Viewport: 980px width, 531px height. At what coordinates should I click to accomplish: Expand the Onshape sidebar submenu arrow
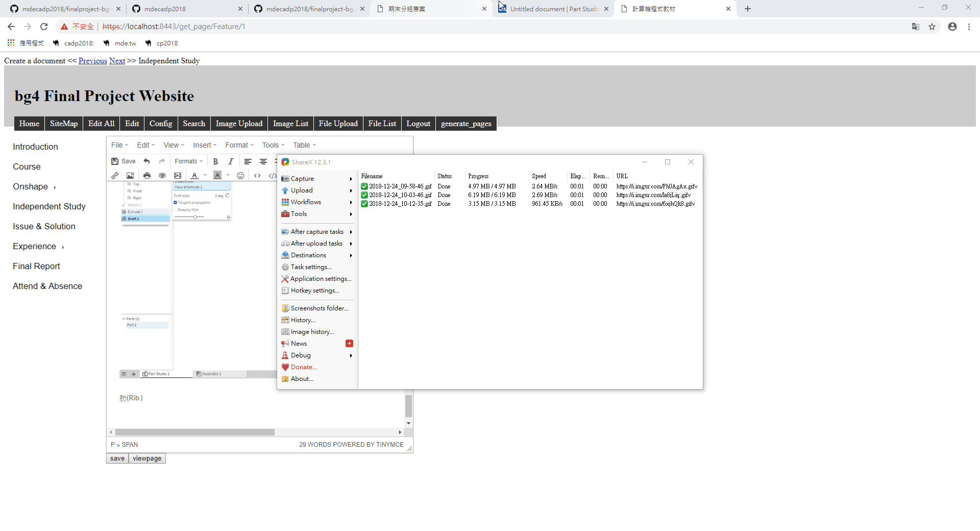coord(55,187)
